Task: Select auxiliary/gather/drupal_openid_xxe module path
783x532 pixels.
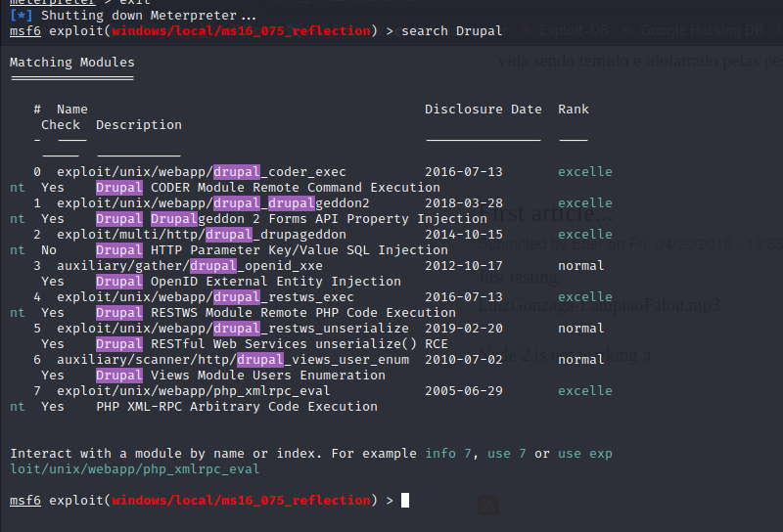Action: click(x=190, y=266)
